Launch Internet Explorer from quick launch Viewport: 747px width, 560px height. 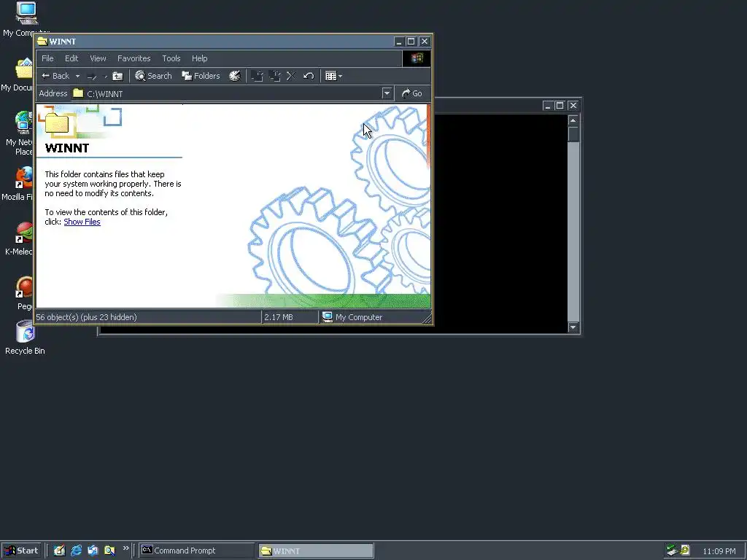(x=76, y=551)
